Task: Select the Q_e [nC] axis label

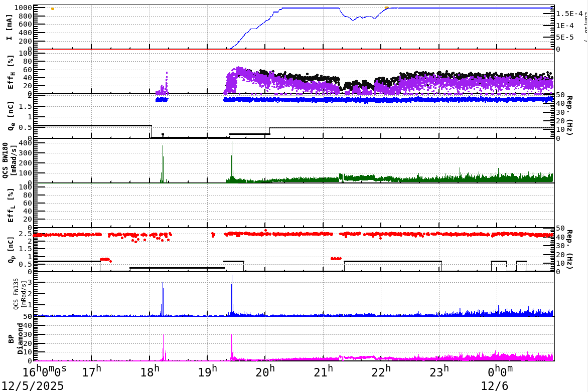Action: tap(11, 115)
